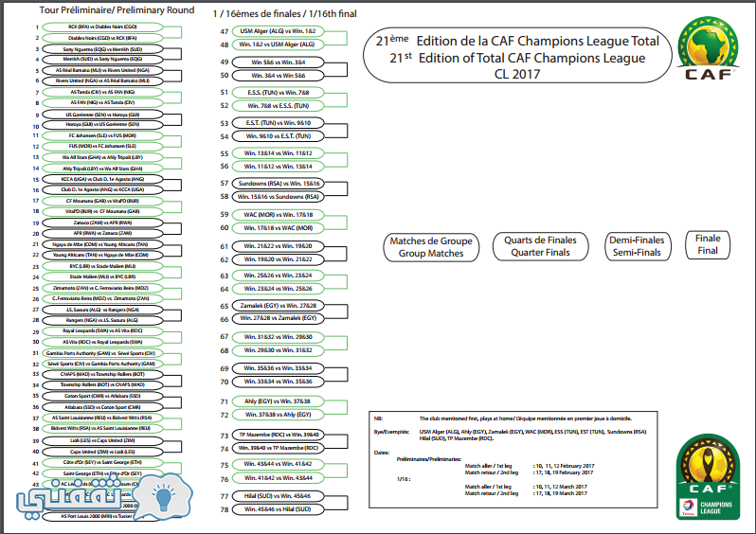Click the NB: home club note line
Viewport: 756px width, 534px height.
click(x=503, y=418)
